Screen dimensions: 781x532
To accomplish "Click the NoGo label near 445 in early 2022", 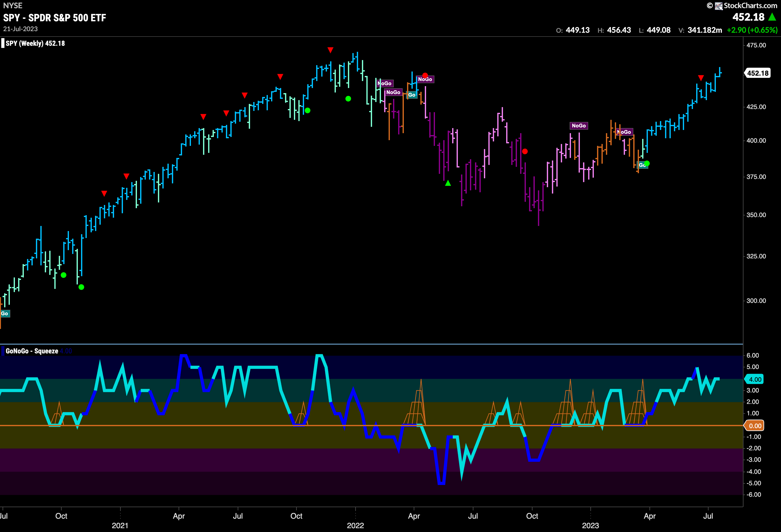I will click(384, 83).
